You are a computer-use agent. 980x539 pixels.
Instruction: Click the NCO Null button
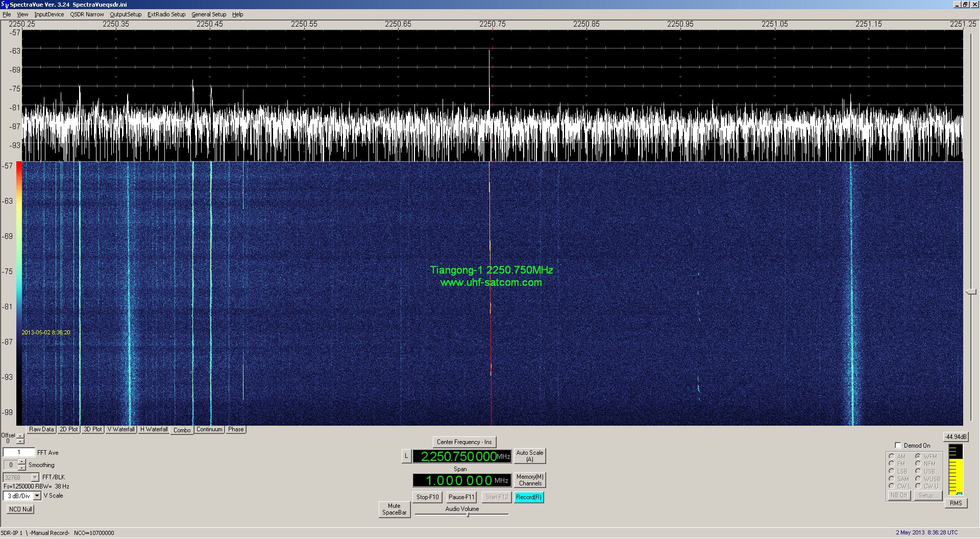click(20, 509)
